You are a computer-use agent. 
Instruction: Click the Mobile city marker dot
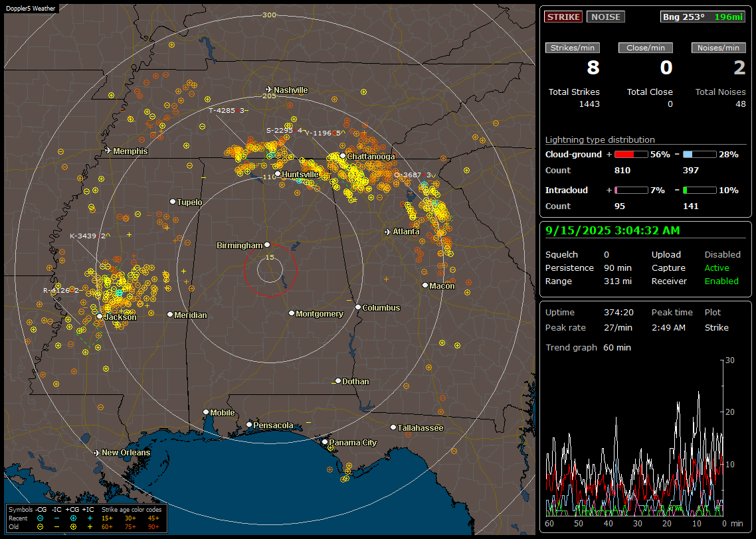206,412
